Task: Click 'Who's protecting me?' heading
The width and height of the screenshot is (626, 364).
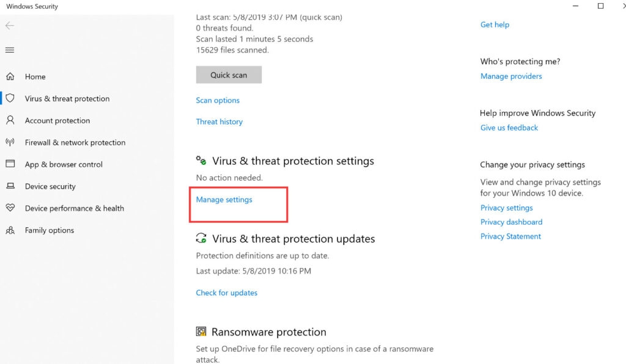Action: pos(520,62)
